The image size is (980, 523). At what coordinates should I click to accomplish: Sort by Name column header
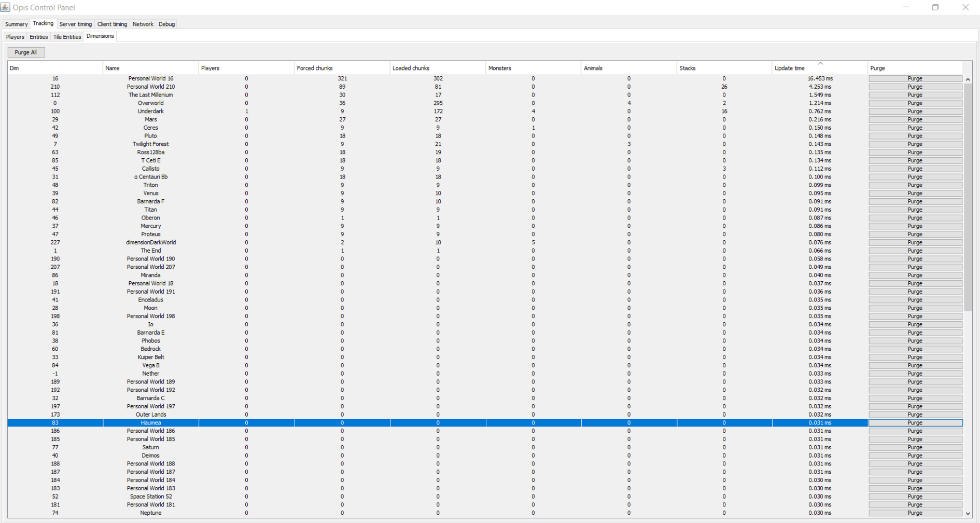150,68
